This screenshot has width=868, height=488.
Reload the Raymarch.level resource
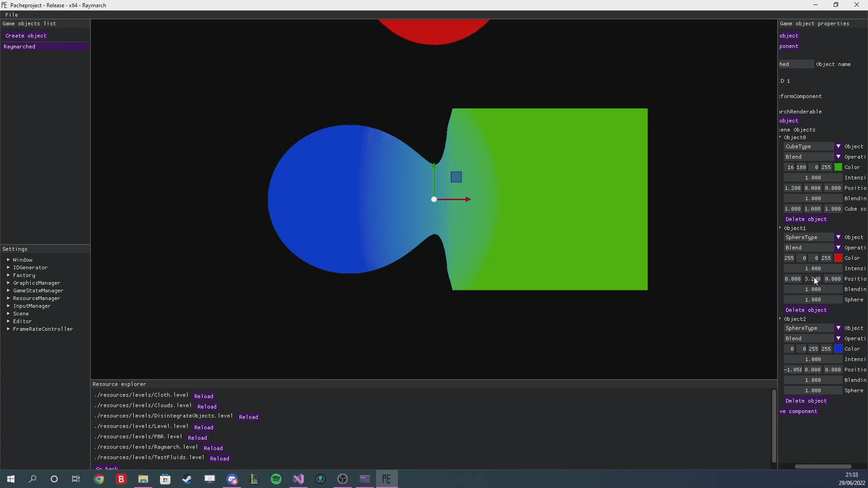(213, 448)
